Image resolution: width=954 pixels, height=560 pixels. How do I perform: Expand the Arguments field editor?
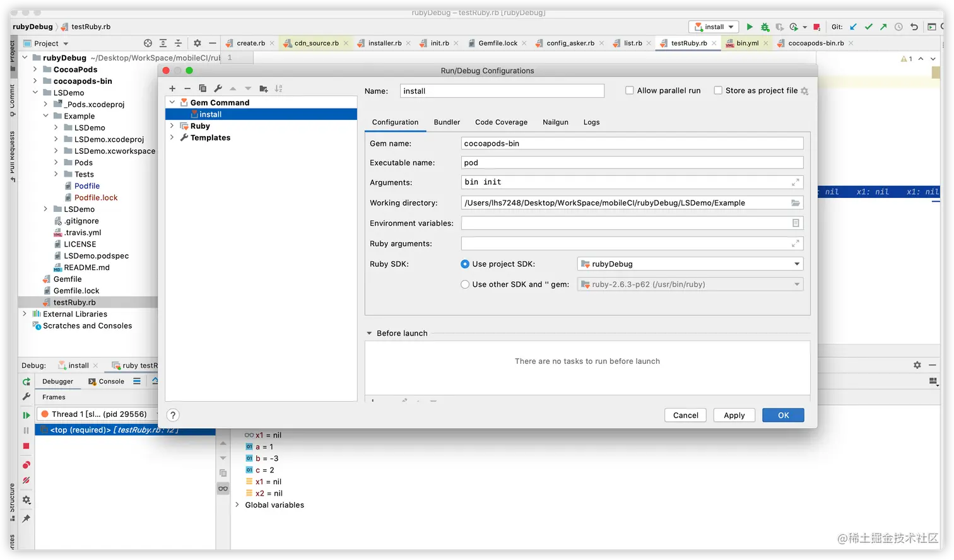[796, 182]
